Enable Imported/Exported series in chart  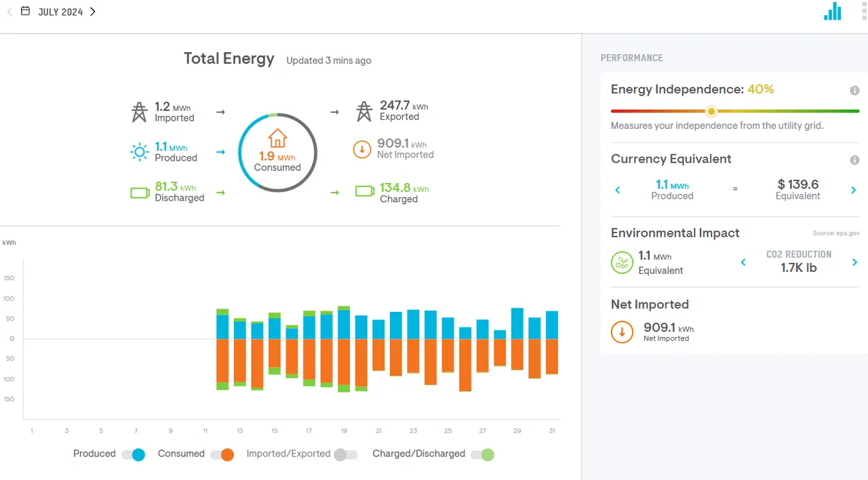tap(346, 454)
